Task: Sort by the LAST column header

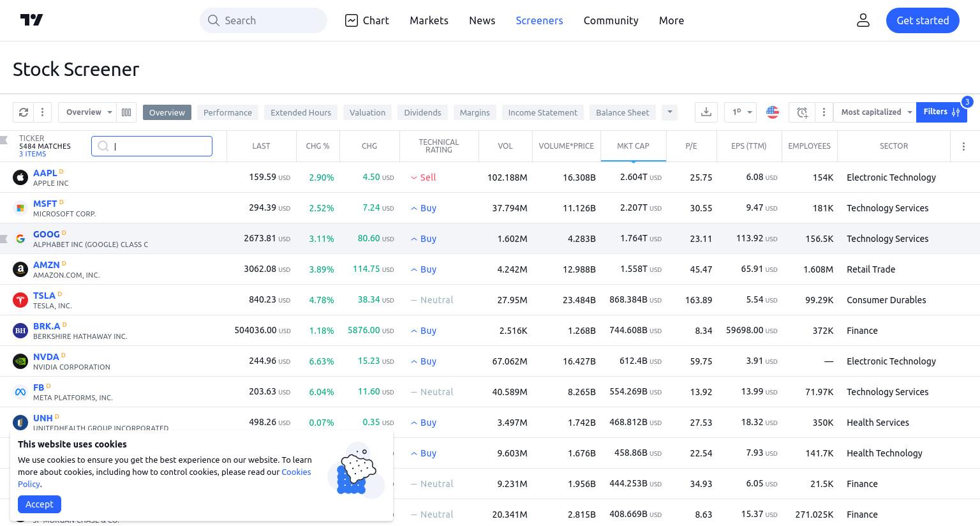Action: pos(261,146)
